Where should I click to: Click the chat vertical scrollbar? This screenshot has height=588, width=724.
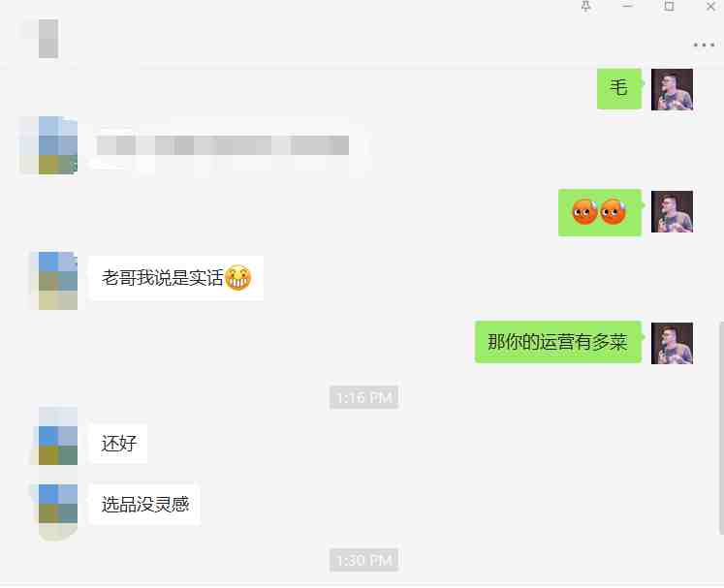click(x=721, y=427)
